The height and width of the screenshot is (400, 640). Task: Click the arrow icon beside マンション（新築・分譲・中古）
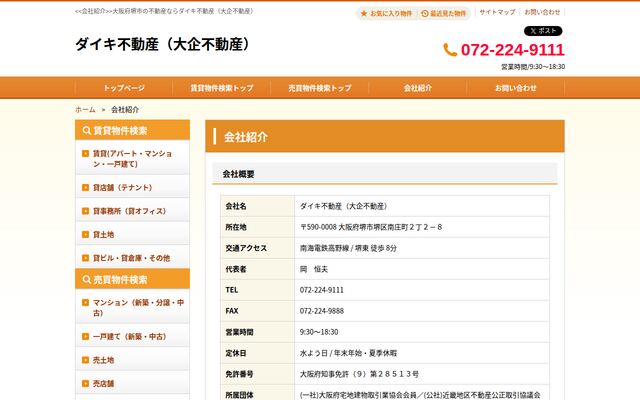tap(85, 302)
